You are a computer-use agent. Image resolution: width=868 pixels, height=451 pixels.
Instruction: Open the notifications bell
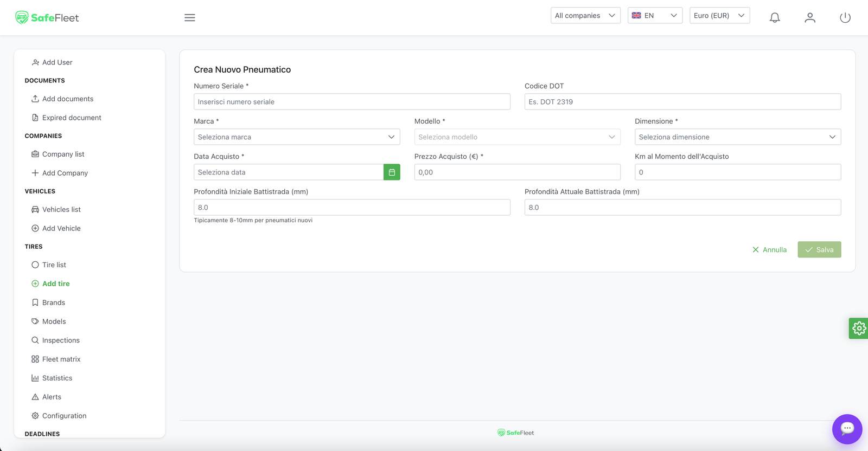(x=775, y=18)
